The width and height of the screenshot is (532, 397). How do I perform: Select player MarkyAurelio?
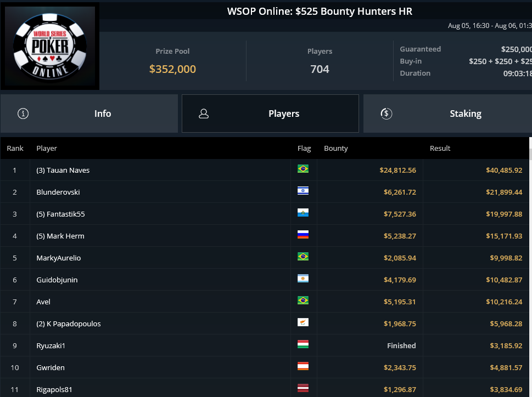59,258
